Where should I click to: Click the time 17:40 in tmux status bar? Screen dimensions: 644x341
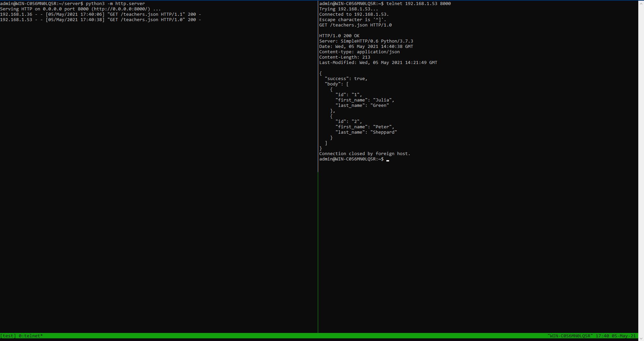pos(602,336)
